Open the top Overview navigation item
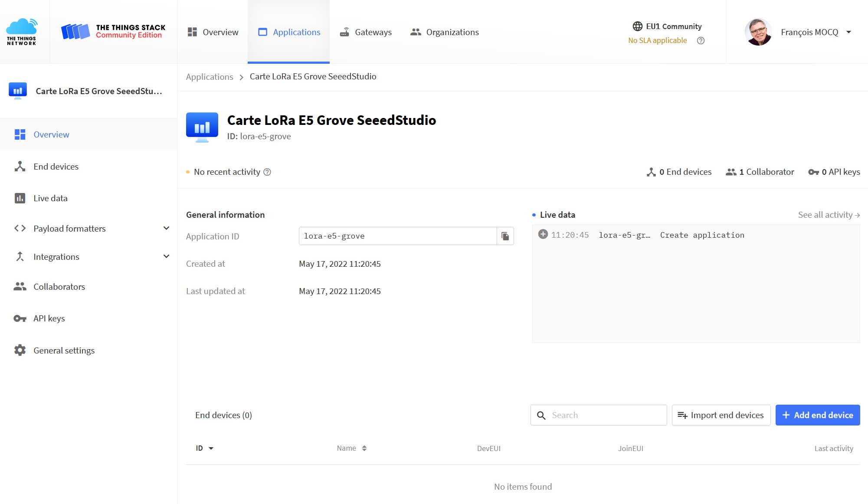The image size is (868, 504). coord(213,32)
